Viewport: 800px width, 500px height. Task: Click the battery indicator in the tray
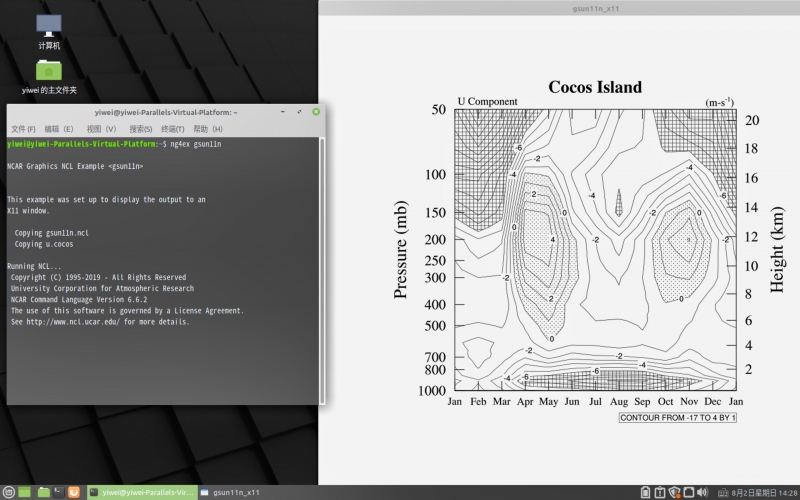tap(645, 492)
